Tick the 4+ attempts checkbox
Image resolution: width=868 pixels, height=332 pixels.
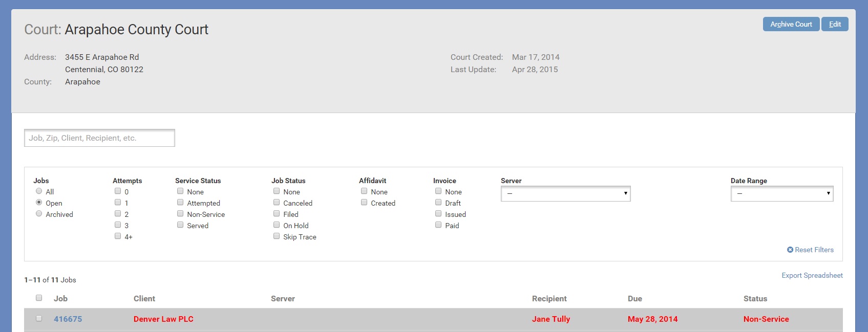coord(118,236)
